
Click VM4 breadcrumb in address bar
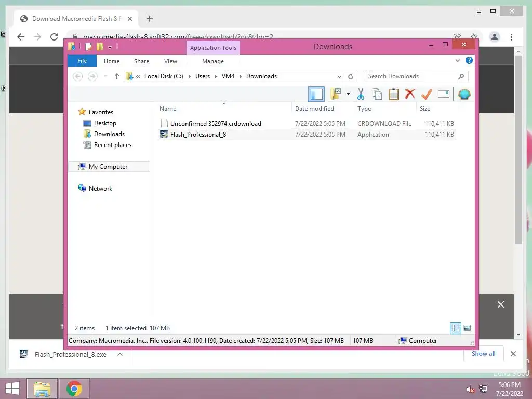click(x=228, y=76)
